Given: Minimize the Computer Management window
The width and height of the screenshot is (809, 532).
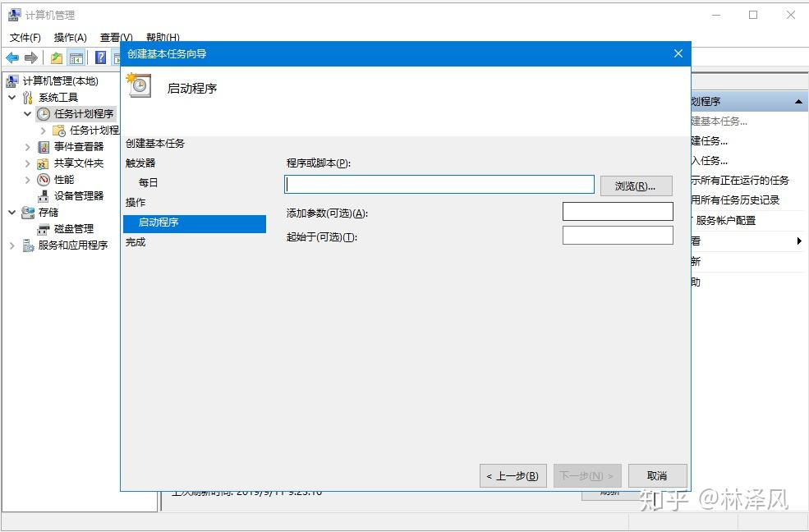Looking at the screenshot, I should [x=716, y=15].
